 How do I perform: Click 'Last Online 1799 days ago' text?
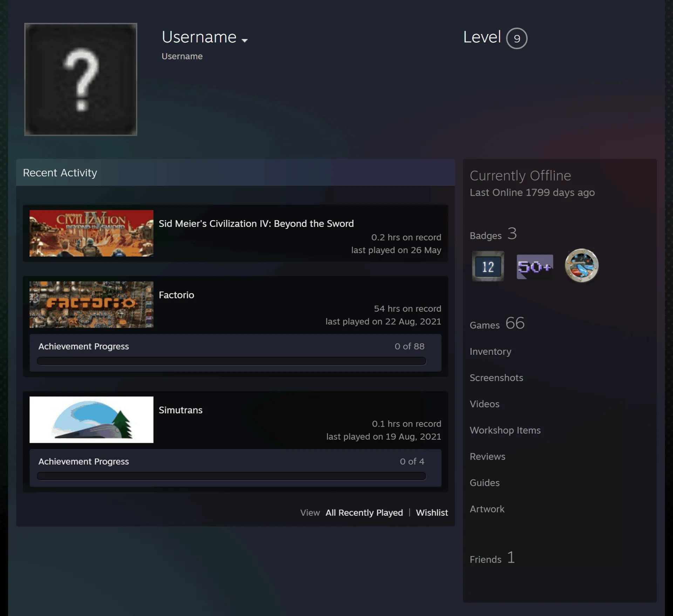(532, 192)
